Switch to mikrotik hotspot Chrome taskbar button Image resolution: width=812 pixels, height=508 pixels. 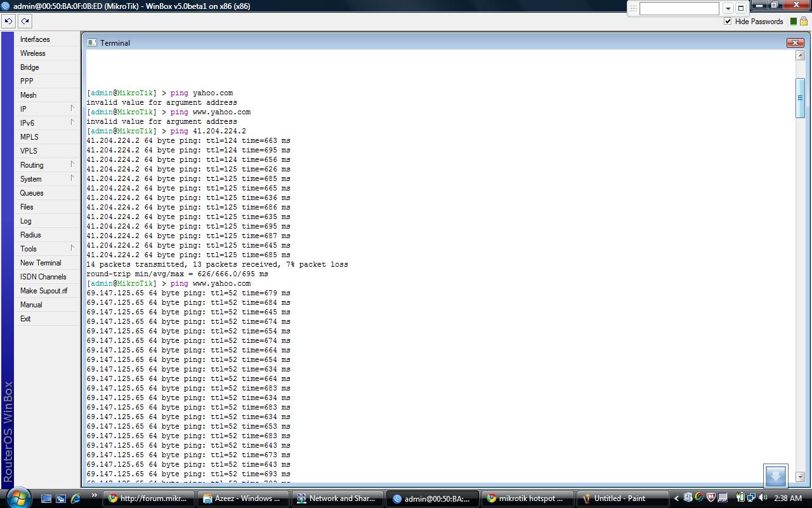[x=527, y=498]
